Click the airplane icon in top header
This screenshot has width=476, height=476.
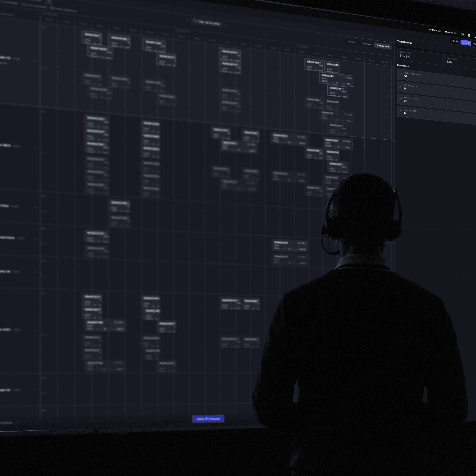point(469,36)
